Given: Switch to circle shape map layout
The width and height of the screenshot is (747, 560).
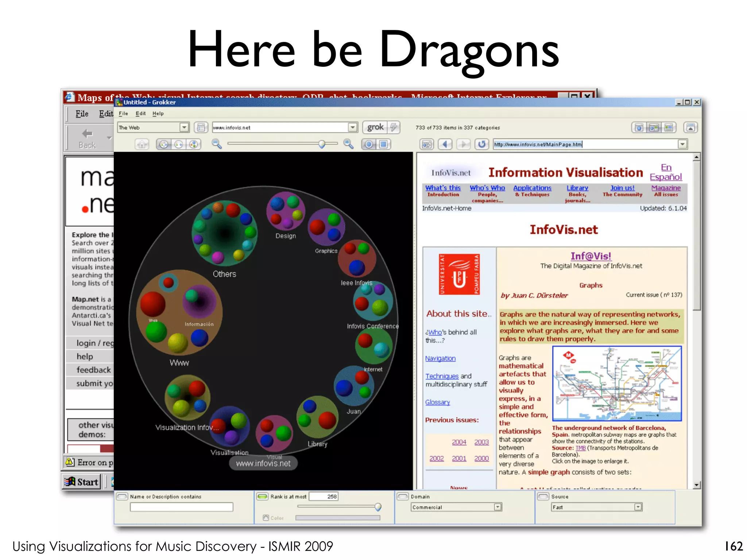Looking at the screenshot, I should (369, 144).
